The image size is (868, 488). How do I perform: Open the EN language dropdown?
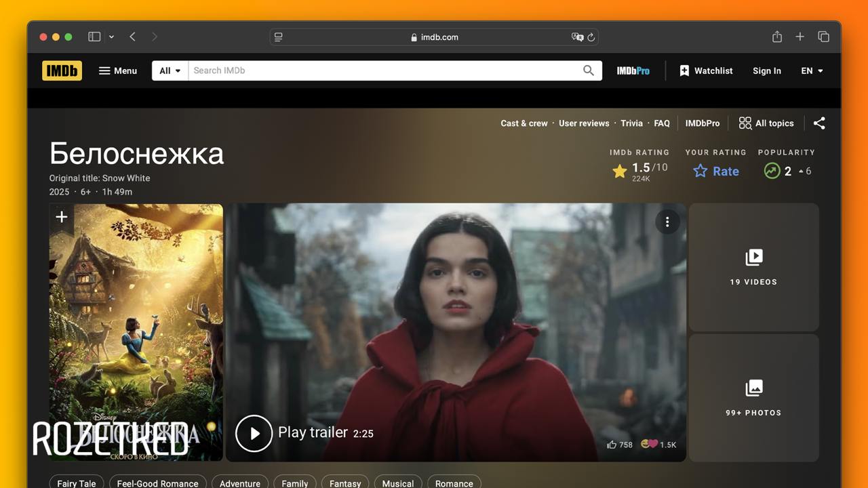pyautogui.click(x=812, y=70)
